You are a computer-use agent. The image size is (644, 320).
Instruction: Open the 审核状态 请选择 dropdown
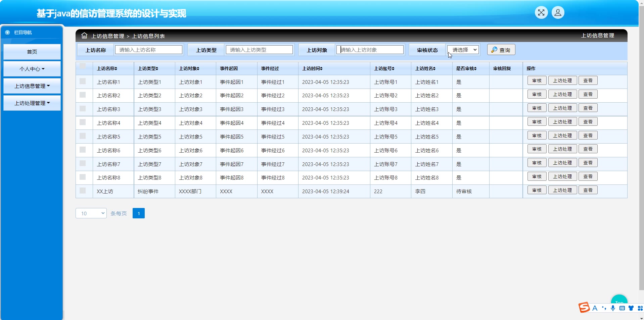tap(463, 50)
